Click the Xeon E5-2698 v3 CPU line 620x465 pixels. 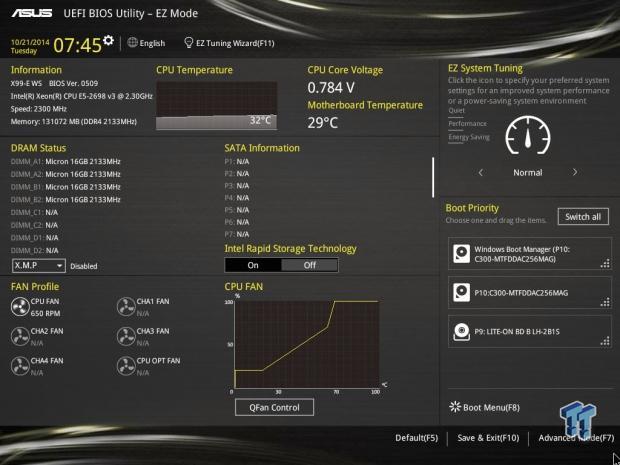81,96
